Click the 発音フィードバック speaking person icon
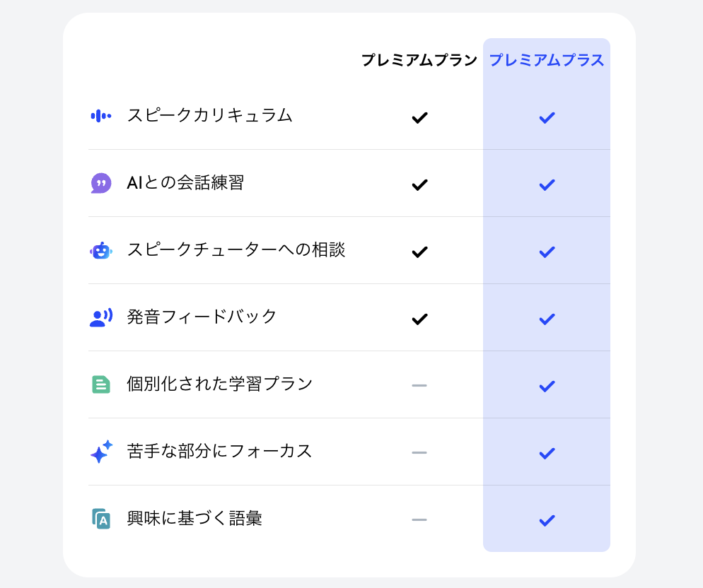 (x=101, y=318)
